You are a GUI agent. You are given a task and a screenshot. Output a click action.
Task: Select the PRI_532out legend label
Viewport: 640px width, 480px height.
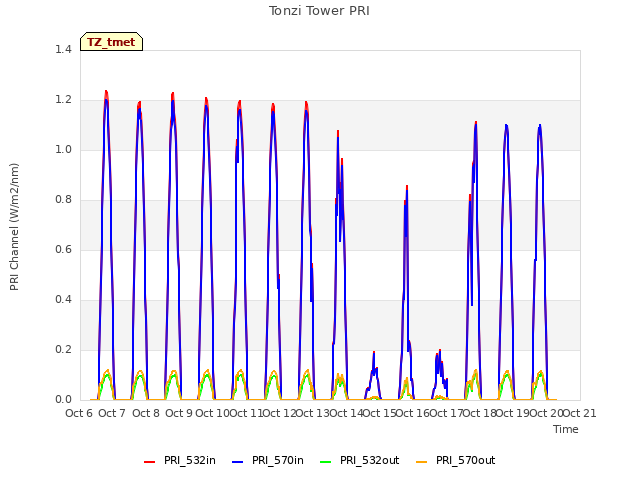(369, 460)
